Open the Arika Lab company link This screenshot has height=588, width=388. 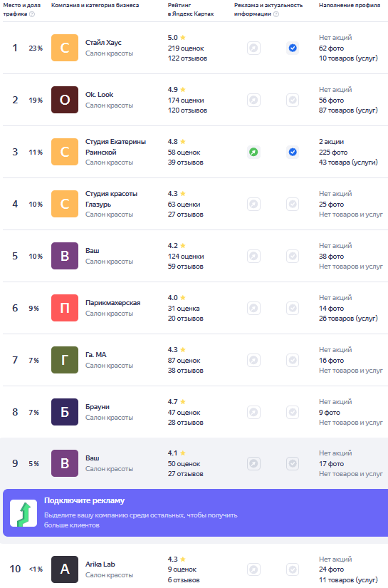pyautogui.click(x=100, y=564)
